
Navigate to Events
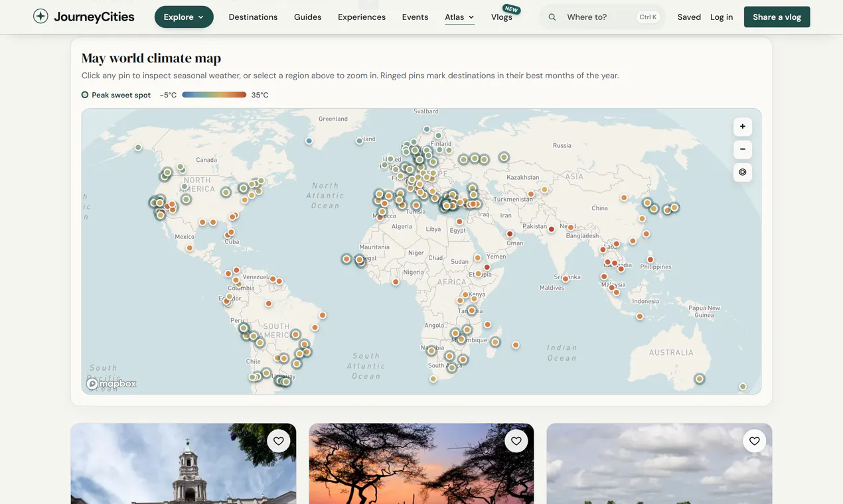tap(415, 17)
